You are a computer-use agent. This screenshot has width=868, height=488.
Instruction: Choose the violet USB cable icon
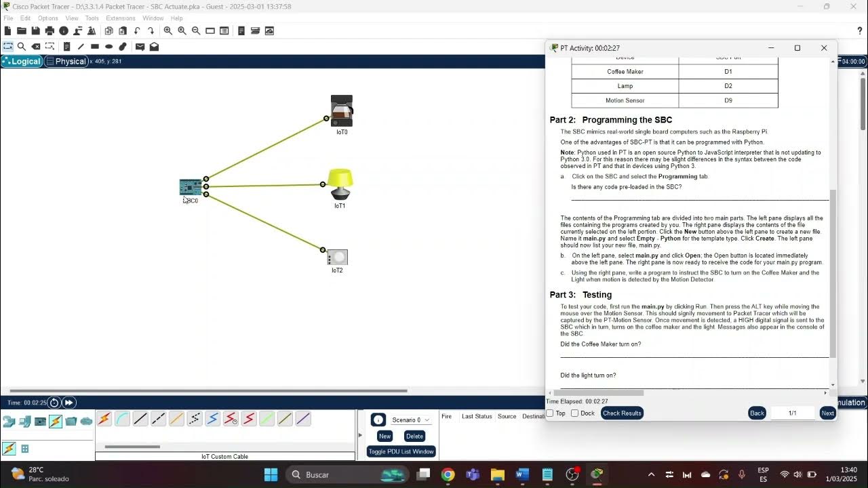pyautogui.click(x=303, y=419)
